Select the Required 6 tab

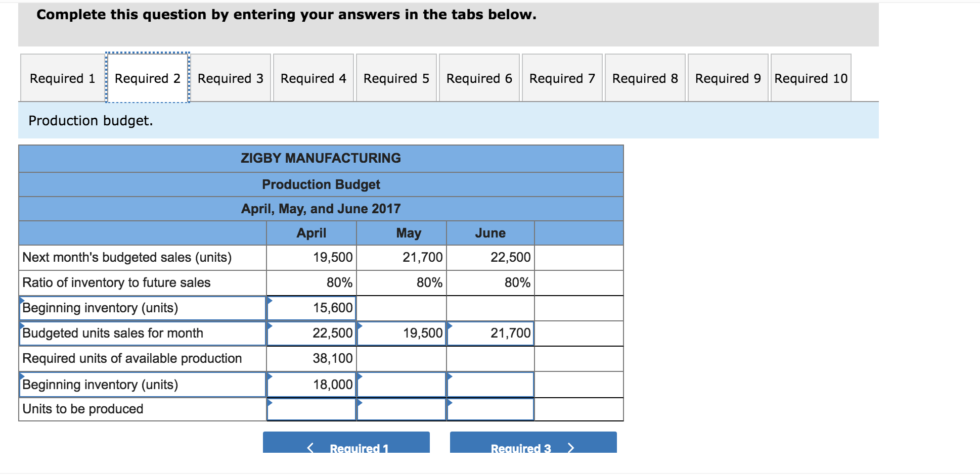click(x=479, y=78)
